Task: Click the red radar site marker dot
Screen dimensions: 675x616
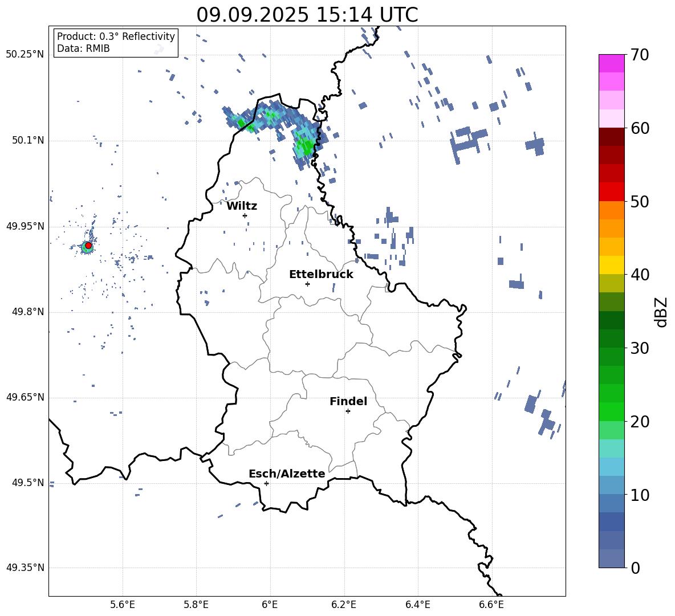Action: pos(88,246)
